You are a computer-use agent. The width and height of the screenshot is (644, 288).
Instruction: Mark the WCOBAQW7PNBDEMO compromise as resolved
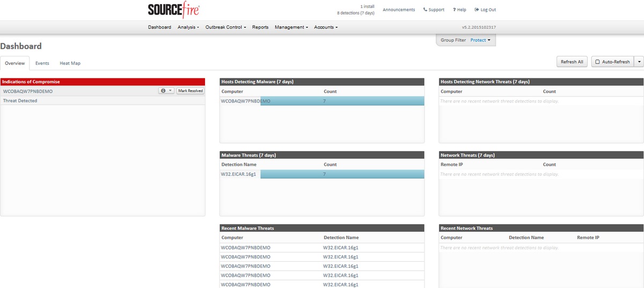191,91
